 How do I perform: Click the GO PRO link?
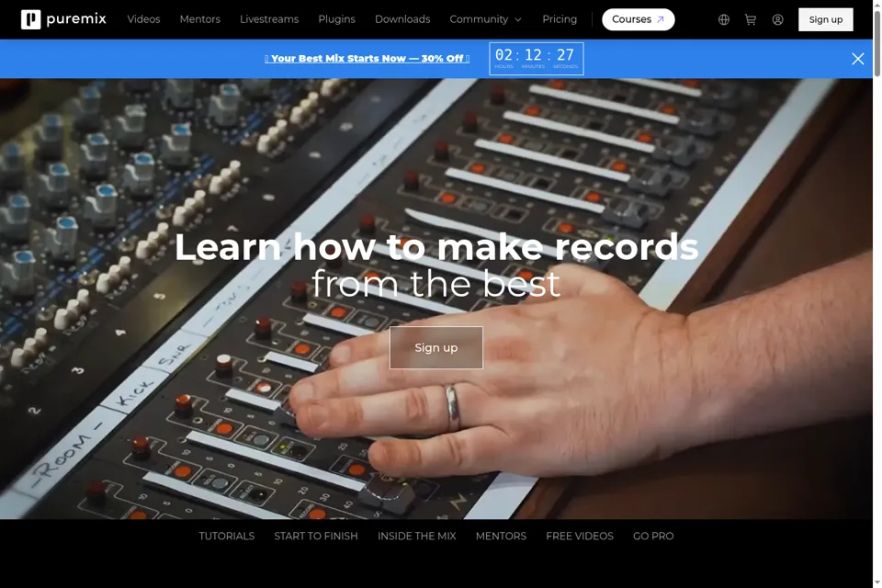click(x=653, y=536)
